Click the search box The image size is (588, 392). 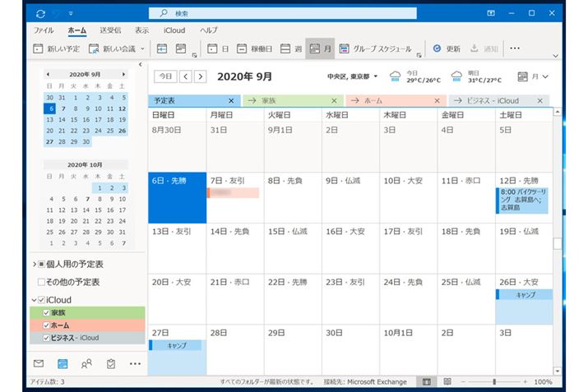pyautogui.click(x=283, y=13)
